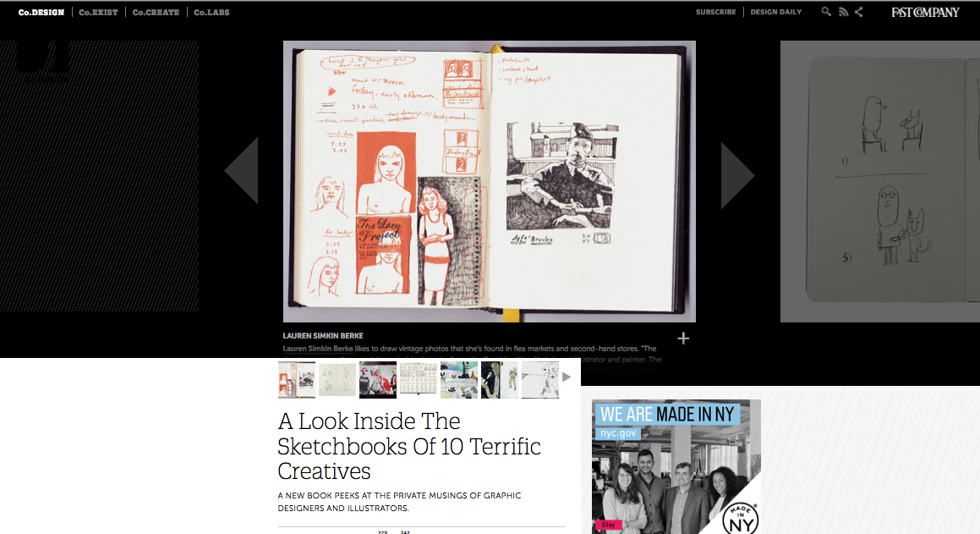Open the Made in NY advertisement
Viewport: 980px width, 534px height.
(676, 466)
